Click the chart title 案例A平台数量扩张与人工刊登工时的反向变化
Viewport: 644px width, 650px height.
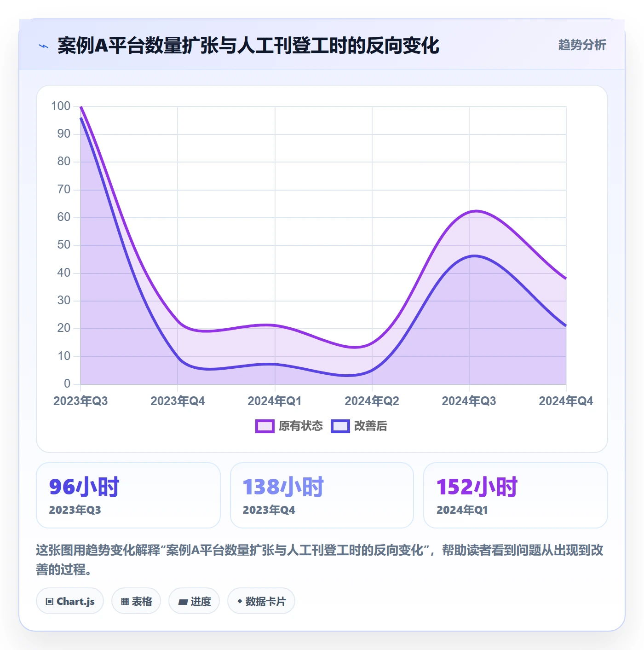(x=248, y=46)
